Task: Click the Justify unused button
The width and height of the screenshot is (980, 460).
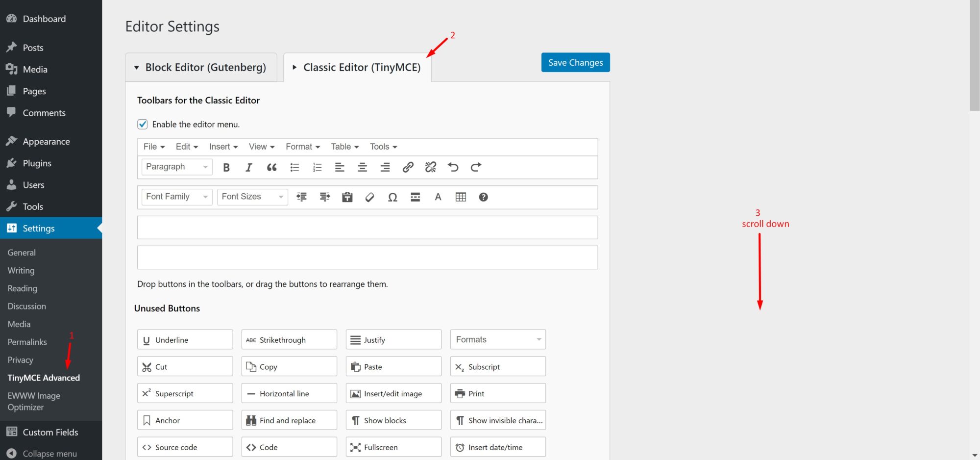Action: [x=393, y=339]
